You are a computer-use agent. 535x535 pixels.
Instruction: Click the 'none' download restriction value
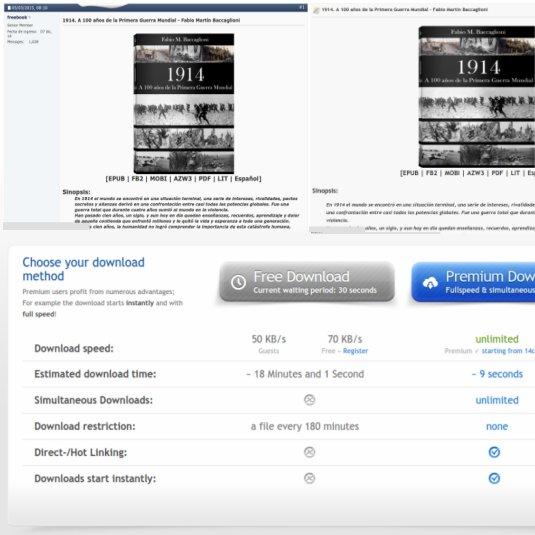(x=497, y=426)
